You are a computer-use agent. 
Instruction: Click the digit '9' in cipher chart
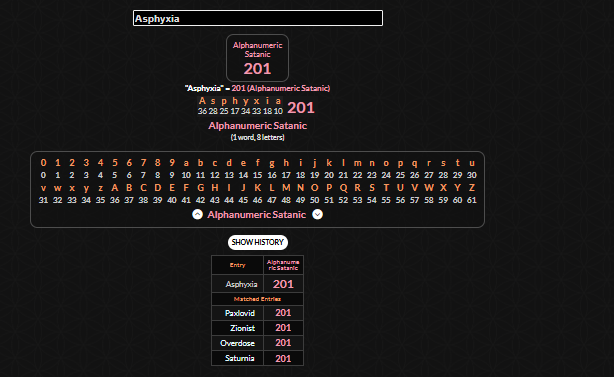pos(172,162)
